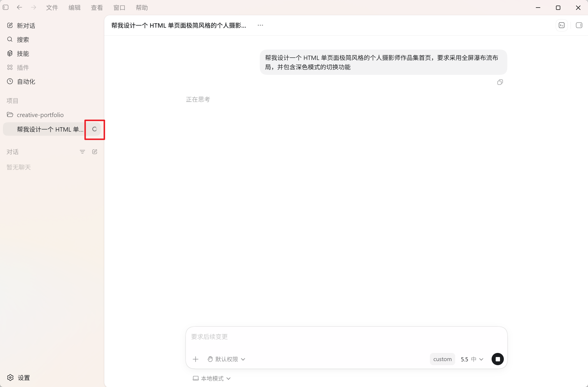Maximize the application window
The width and height of the screenshot is (588, 387).
pos(558,8)
